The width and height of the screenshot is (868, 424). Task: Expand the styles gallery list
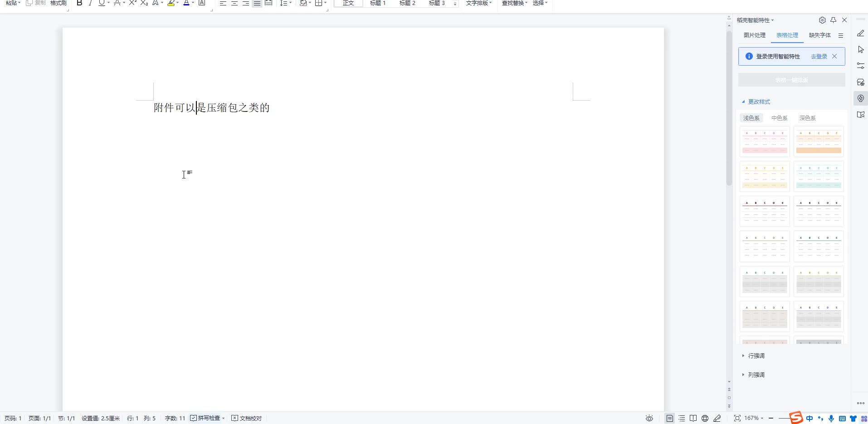[455, 4]
